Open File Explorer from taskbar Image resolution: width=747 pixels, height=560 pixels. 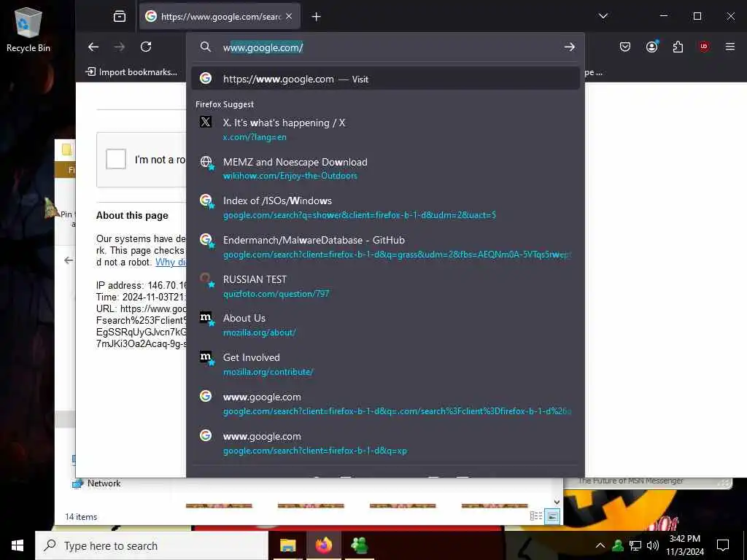pos(287,545)
